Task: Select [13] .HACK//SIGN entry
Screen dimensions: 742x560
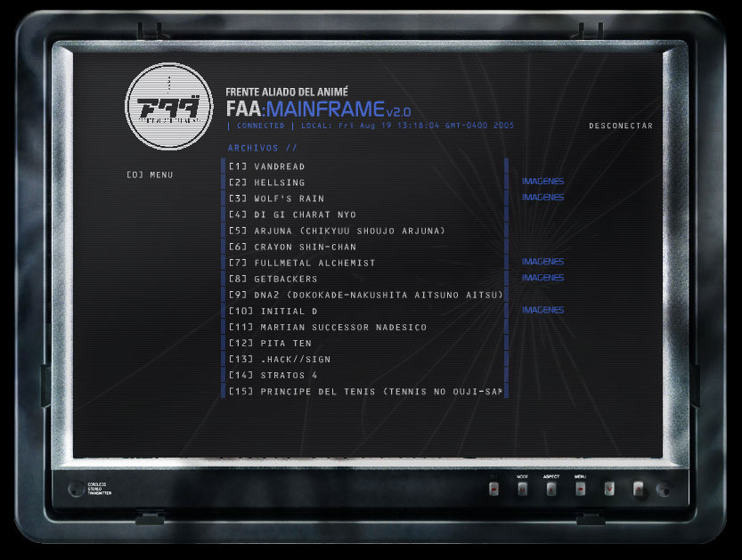Action: [x=280, y=360]
